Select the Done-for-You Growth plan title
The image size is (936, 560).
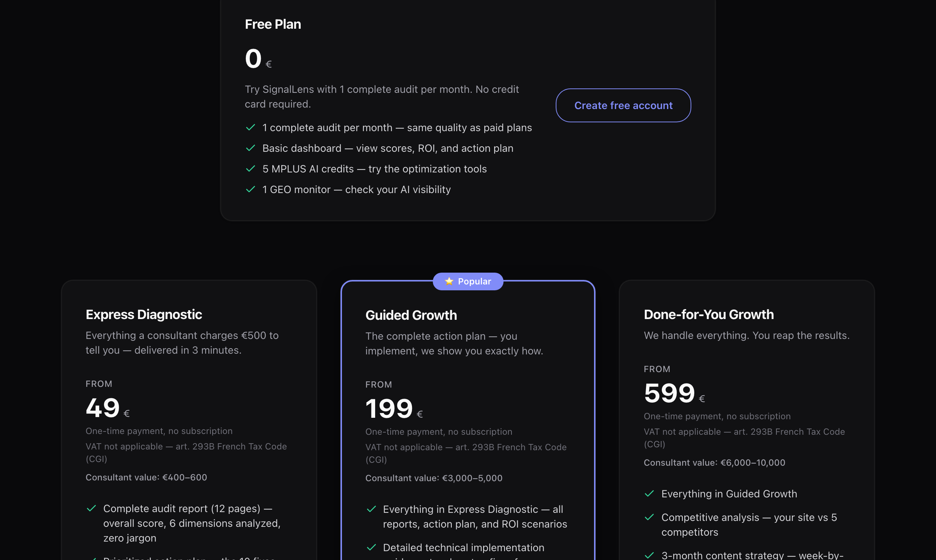pyautogui.click(x=708, y=314)
